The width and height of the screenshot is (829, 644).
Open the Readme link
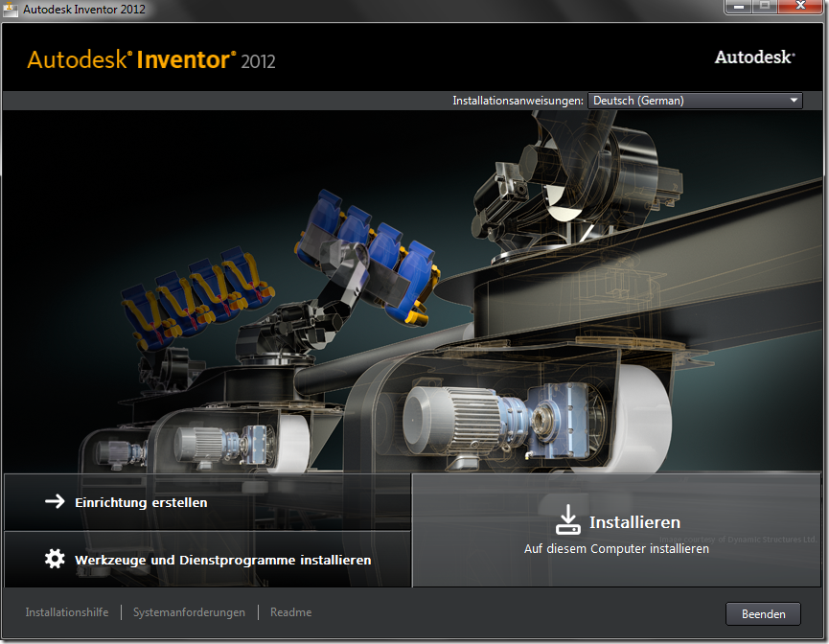(x=290, y=612)
